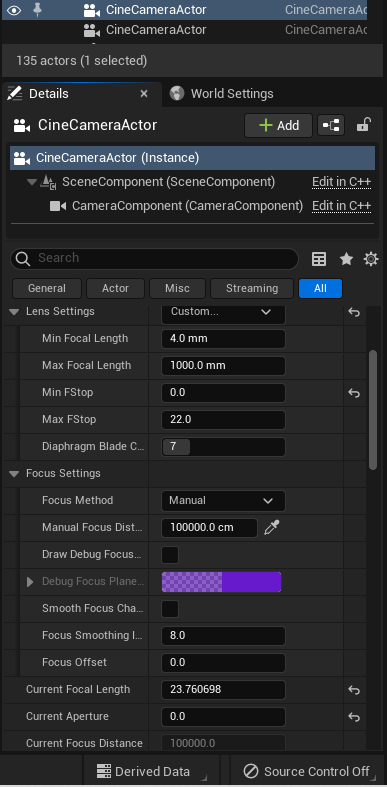Focus the Details search field
This screenshot has height=787, width=387.
[155, 258]
